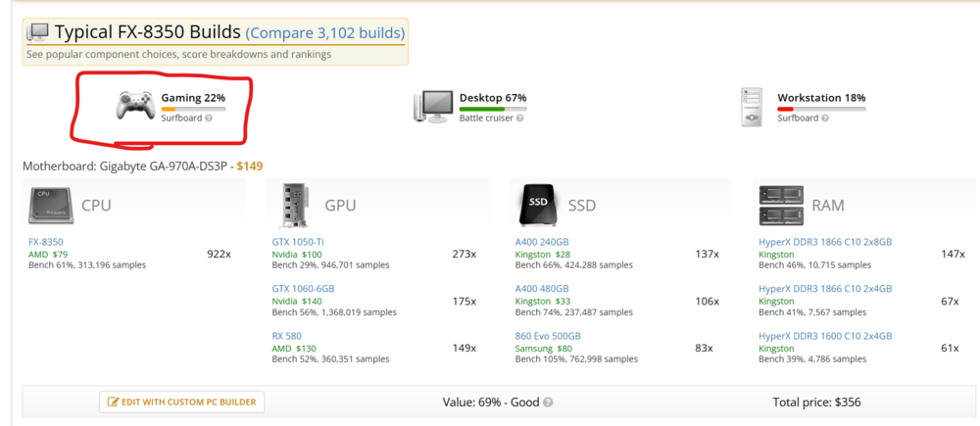The height and width of the screenshot is (426, 980).
Task: Click the help icon next to Battle cruiser
Action: (x=520, y=118)
